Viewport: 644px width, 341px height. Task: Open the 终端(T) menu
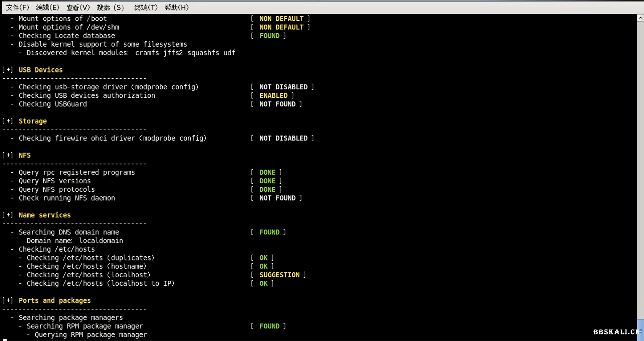point(146,7)
